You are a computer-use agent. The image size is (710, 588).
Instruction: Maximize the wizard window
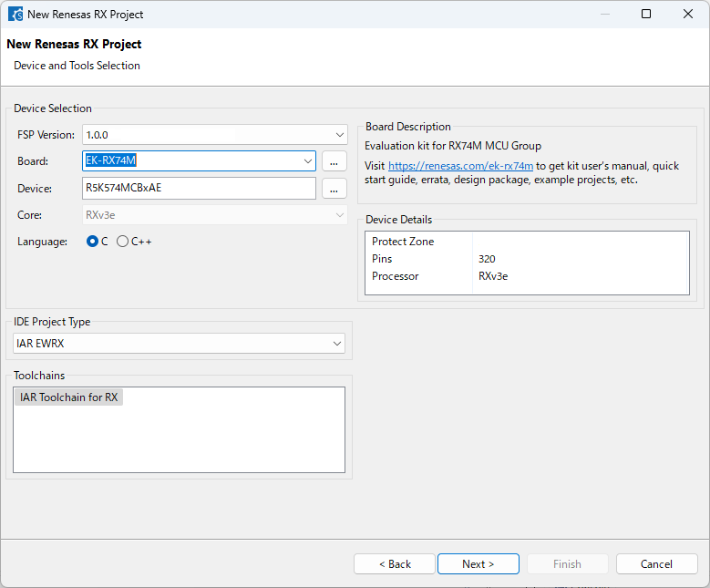(646, 14)
